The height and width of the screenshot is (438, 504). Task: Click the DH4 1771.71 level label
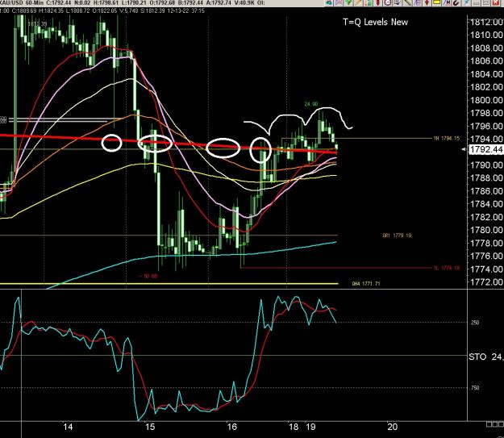point(366,284)
